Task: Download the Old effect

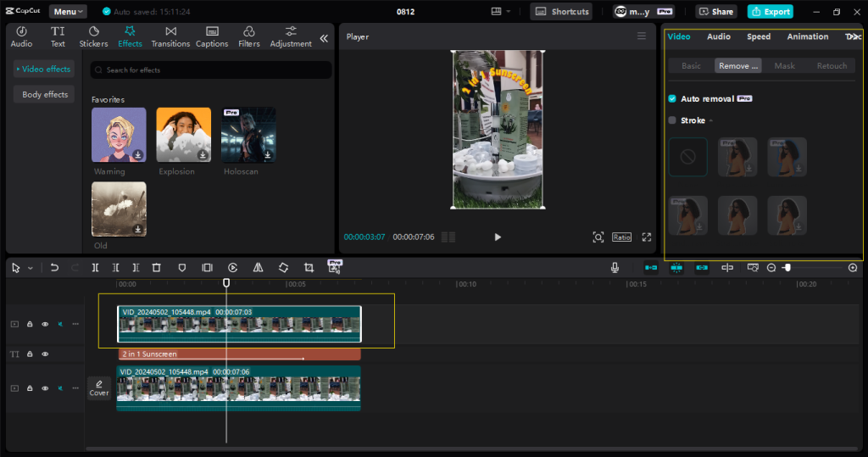Action: point(138,229)
